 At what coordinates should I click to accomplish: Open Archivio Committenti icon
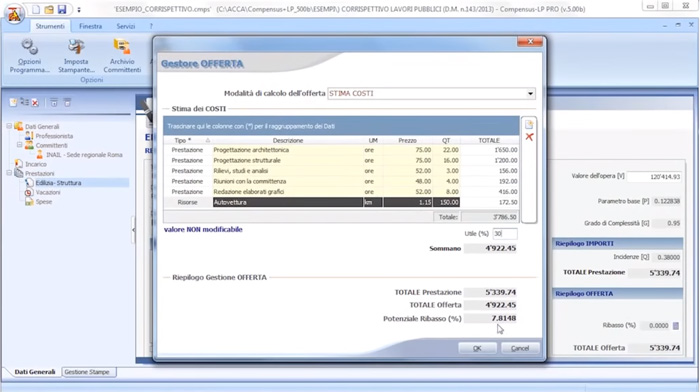coord(122,56)
